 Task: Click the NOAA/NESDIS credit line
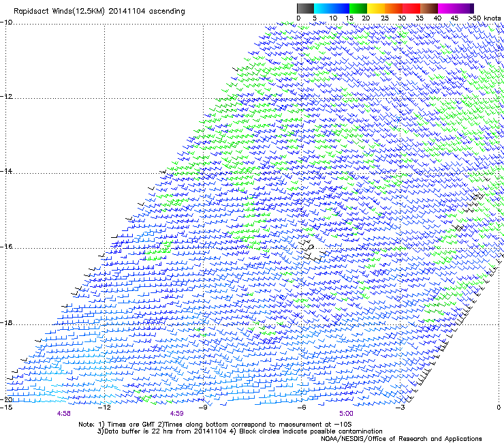pos(401,439)
